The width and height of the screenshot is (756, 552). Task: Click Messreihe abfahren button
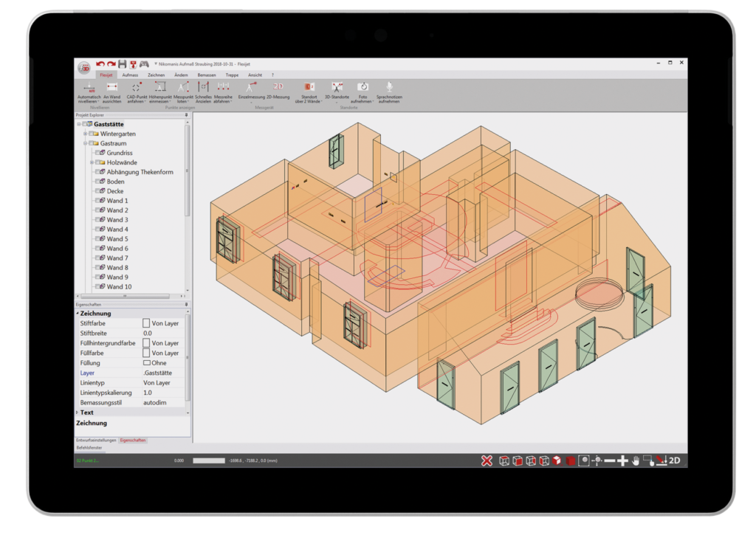click(223, 92)
